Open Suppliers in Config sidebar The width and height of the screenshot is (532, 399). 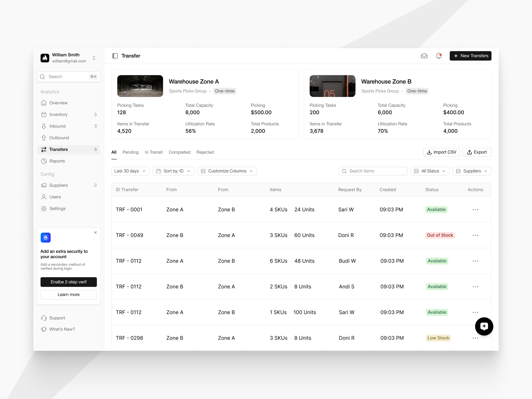68,185
